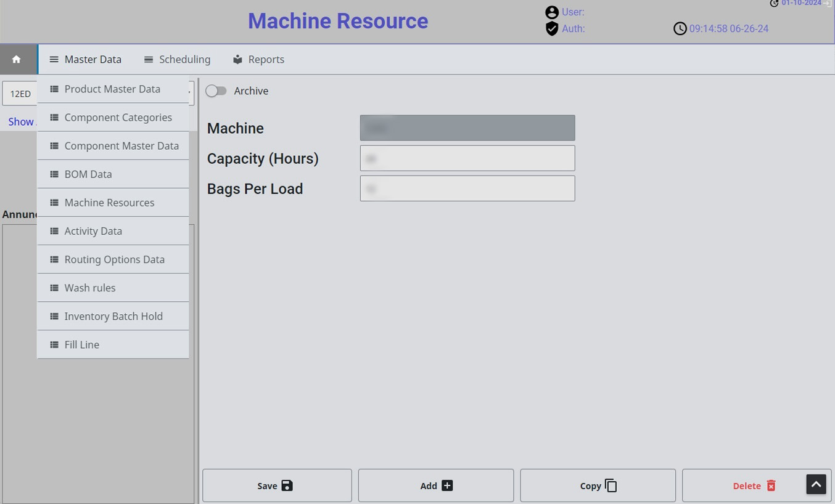Click the Scheduling menu lines icon

(x=149, y=60)
